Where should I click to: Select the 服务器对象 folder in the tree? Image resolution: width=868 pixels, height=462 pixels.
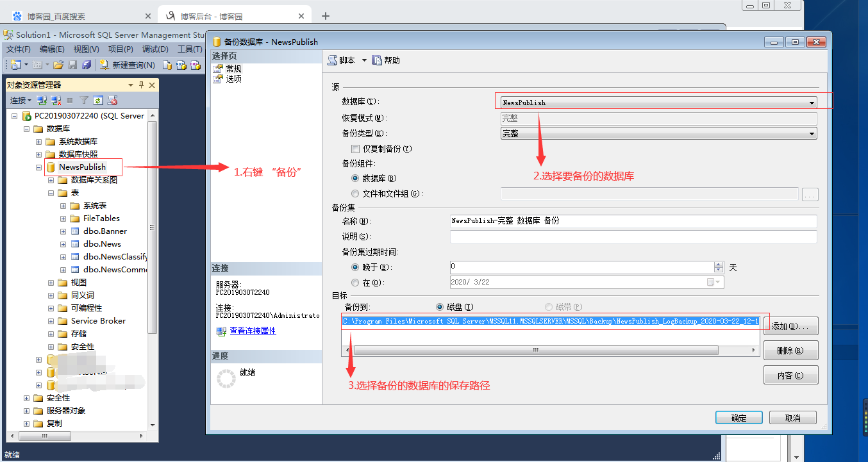click(x=65, y=411)
